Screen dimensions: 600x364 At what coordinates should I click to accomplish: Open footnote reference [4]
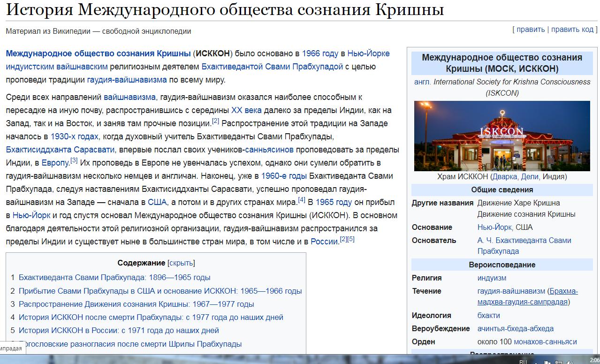click(x=302, y=200)
